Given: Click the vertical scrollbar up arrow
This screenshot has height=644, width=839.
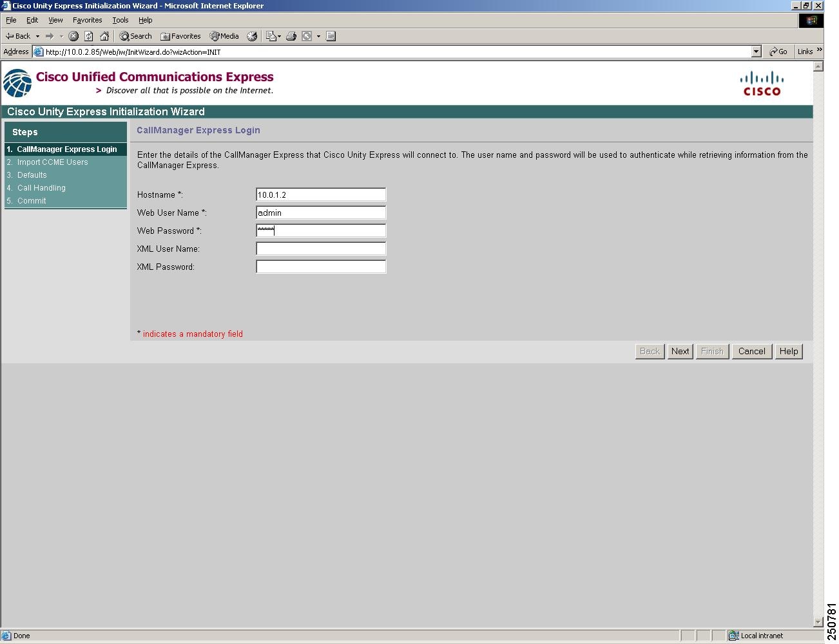Looking at the screenshot, I should [x=818, y=66].
